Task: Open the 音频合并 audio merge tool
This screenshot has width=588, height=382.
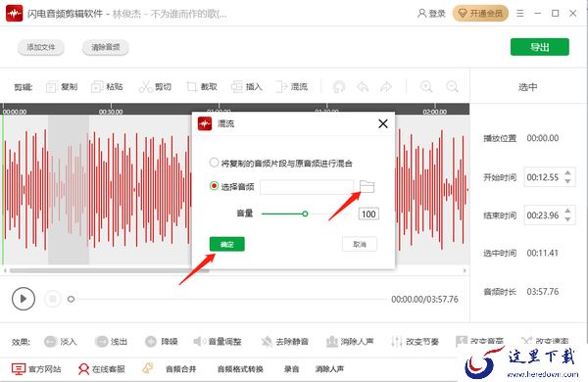Action: pos(180,369)
